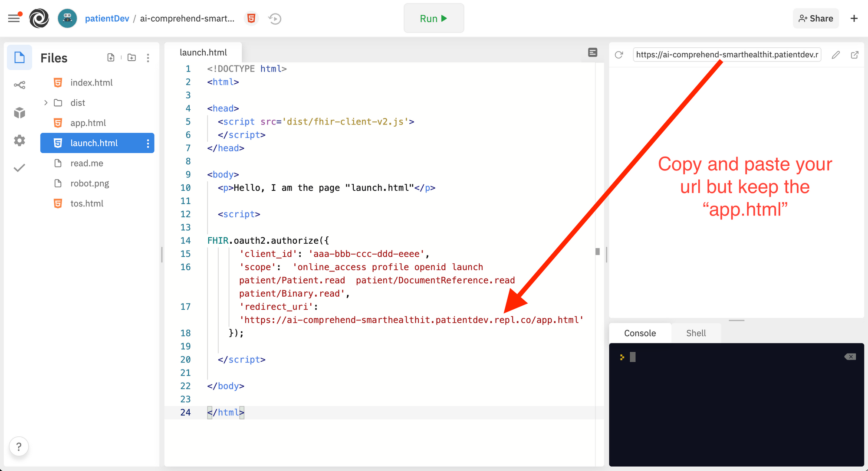The width and height of the screenshot is (868, 471).
Task: Click the script src dist/fhir-client-v2.js string
Action: coord(345,122)
